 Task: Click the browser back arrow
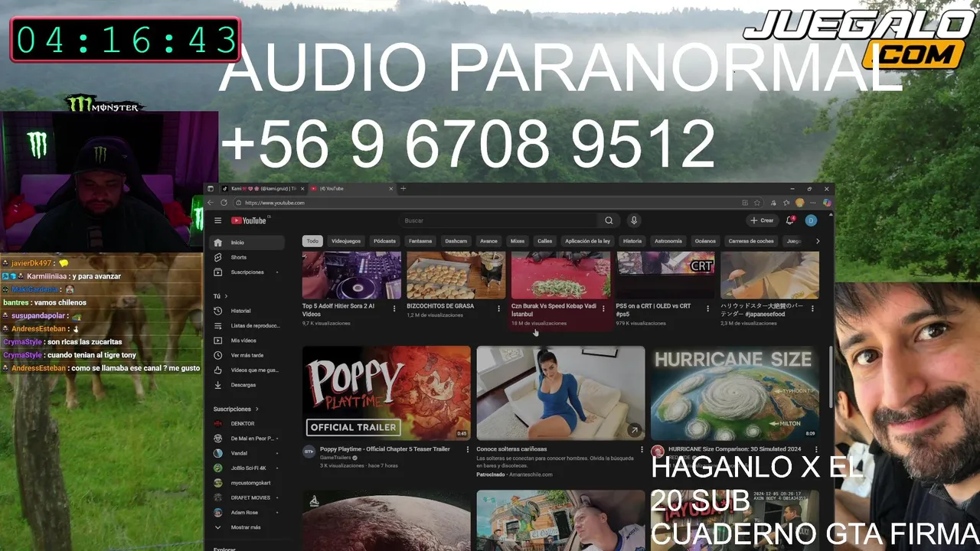tap(211, 203)
